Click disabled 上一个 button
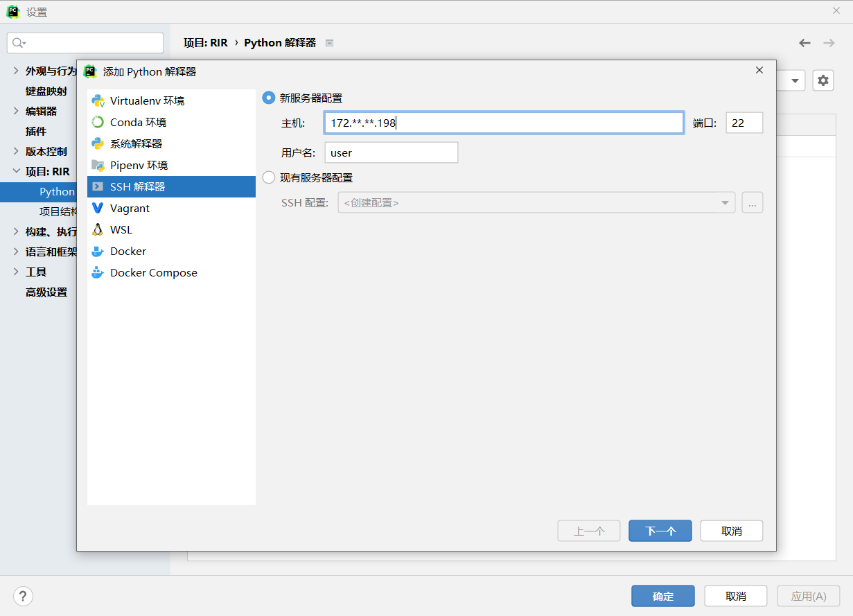The height and width of the screenshot is (616, 853). (x=589, y=531)
